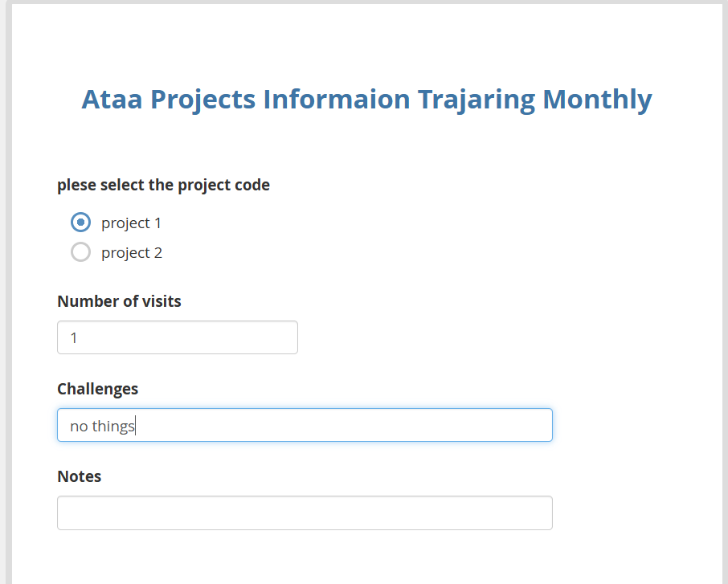Viewport: 728px width, 584px height.
Task: Click the Challenges field label
Action: click(x=97, y=389)
